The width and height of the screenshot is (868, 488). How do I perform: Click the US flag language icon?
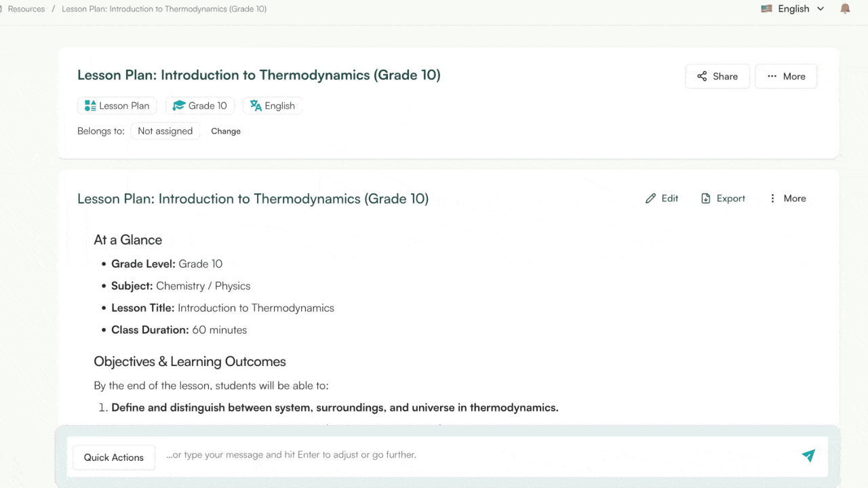point(766,9)
